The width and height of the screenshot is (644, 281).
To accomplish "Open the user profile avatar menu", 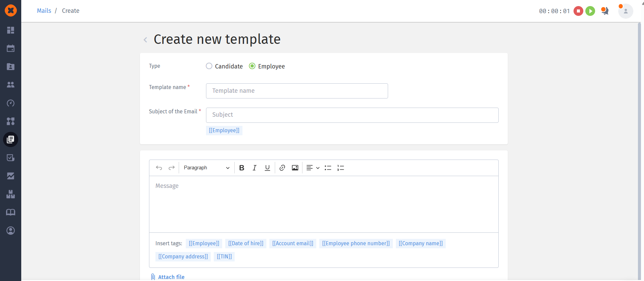I will tap(625, 11).
